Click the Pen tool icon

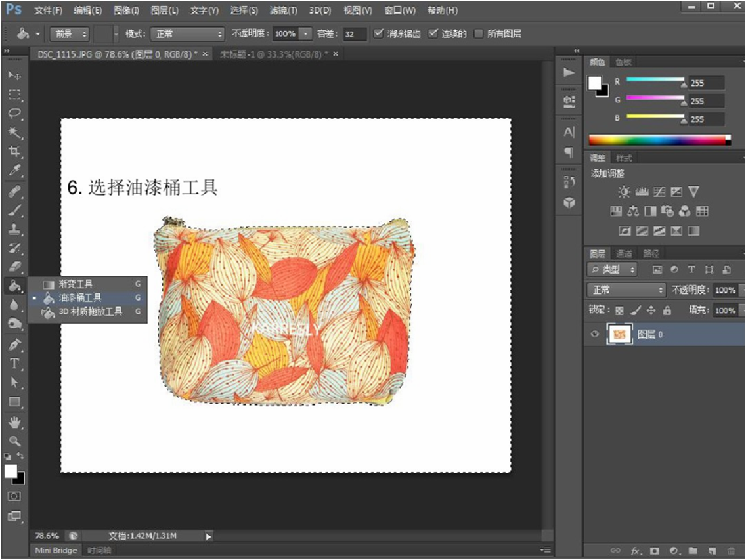pyautogui.click(x=14, y=345)
